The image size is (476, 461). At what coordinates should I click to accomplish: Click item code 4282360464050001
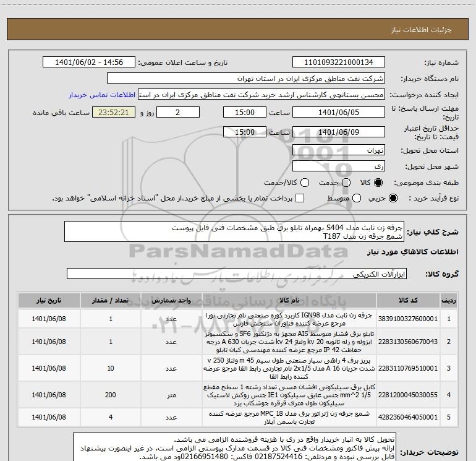(408, 417)
